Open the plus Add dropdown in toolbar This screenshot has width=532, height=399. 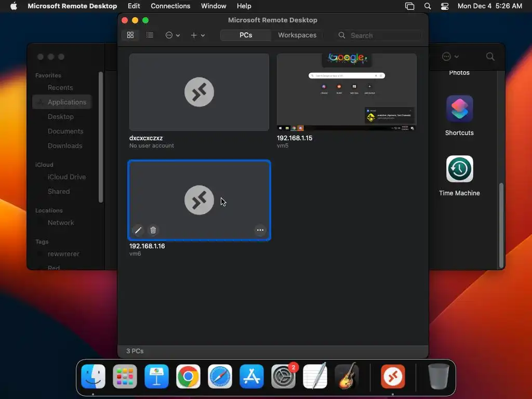coord(197,35)
